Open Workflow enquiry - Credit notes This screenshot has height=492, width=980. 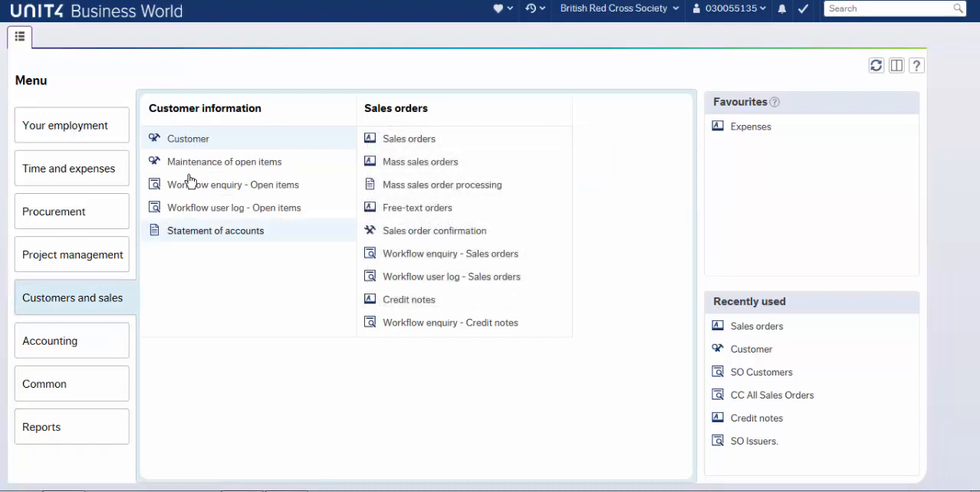450,323
